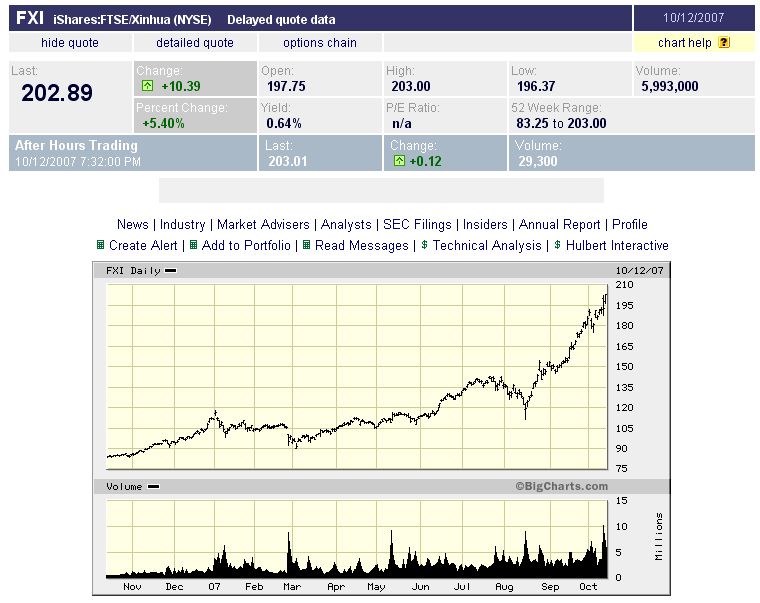Open the detailed quote view
The height and width of the screenshot is (603, 760).
coord(195,43)
